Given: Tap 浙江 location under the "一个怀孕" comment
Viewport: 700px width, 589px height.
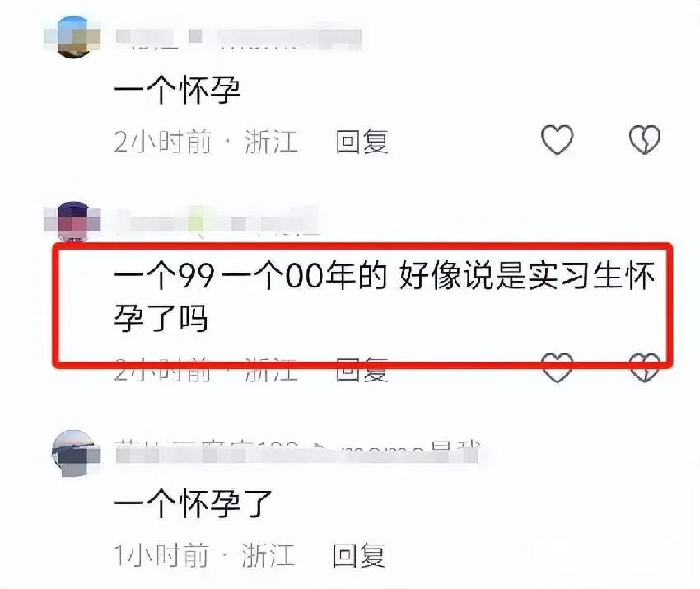Looking at the screenshot, I should click(x=271, y=142).
